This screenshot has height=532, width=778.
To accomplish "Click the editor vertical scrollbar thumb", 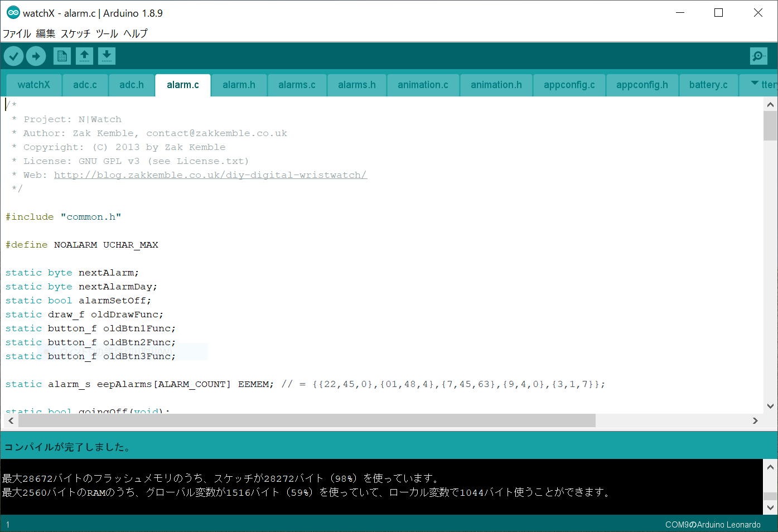I will point(770,125).
